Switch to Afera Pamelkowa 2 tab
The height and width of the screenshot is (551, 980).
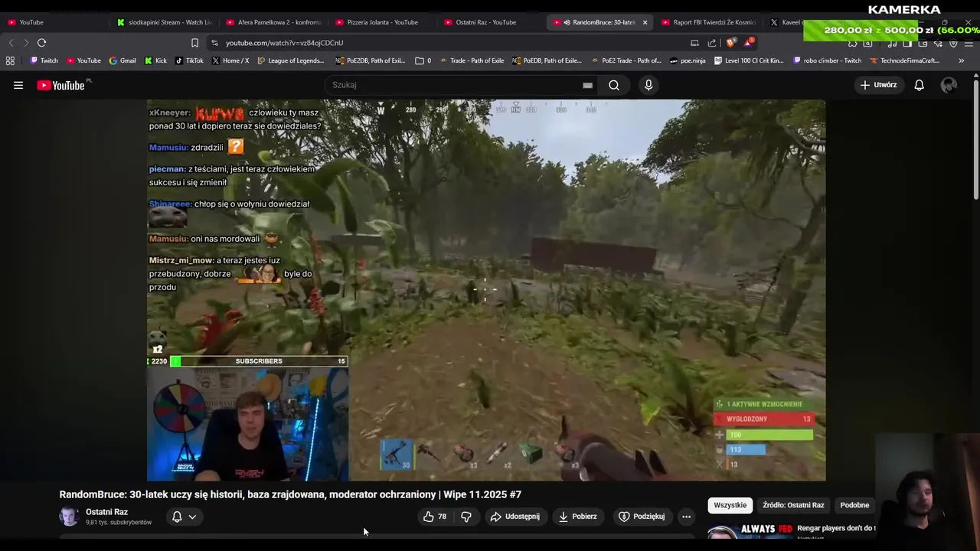pyautogui.click(x=274, y=22)
